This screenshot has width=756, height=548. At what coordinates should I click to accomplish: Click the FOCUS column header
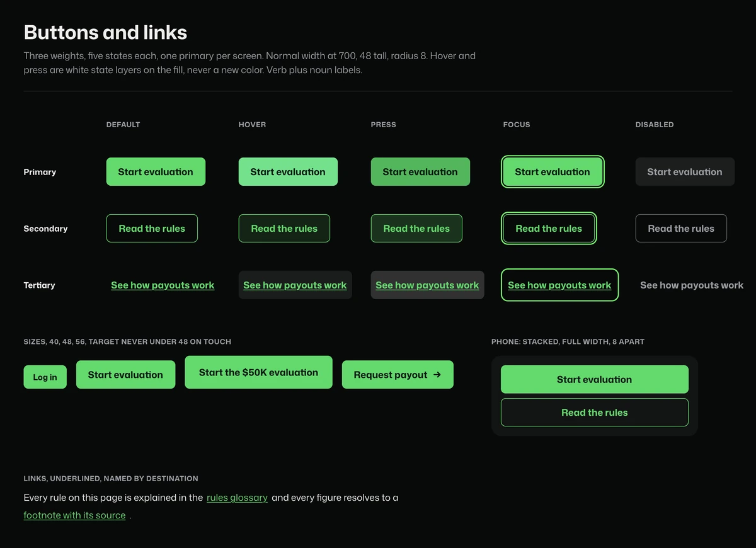(x=517, y=125)
